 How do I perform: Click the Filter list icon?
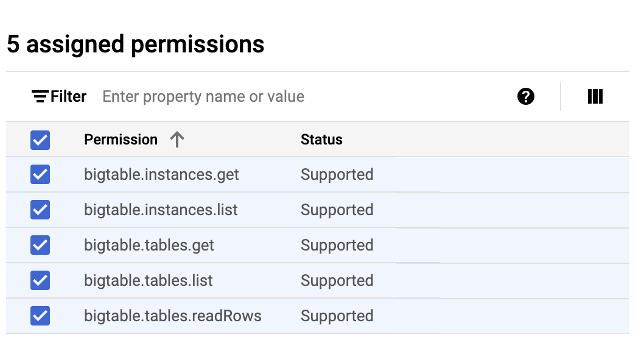click(40, 96)
